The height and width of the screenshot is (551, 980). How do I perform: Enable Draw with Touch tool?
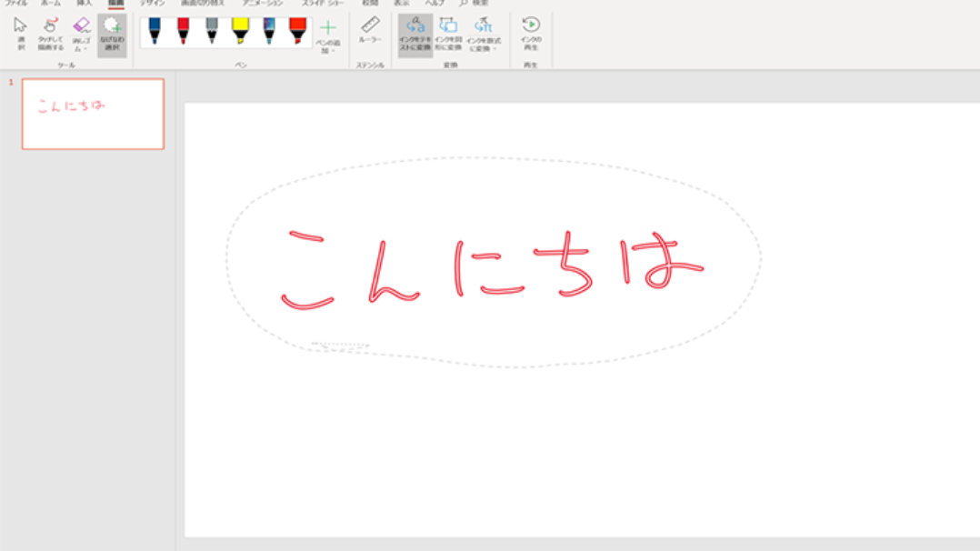point(51,34)
